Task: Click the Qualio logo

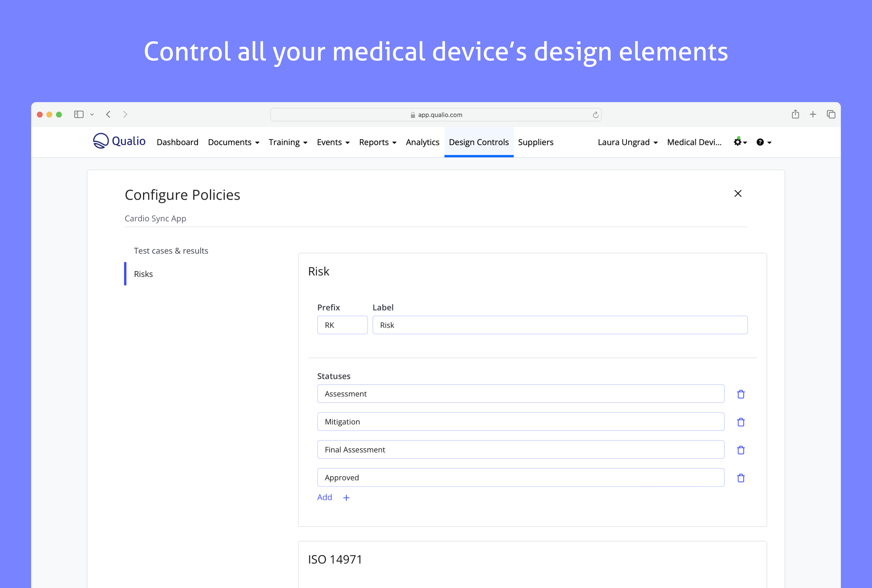Action: pos(119,141)
